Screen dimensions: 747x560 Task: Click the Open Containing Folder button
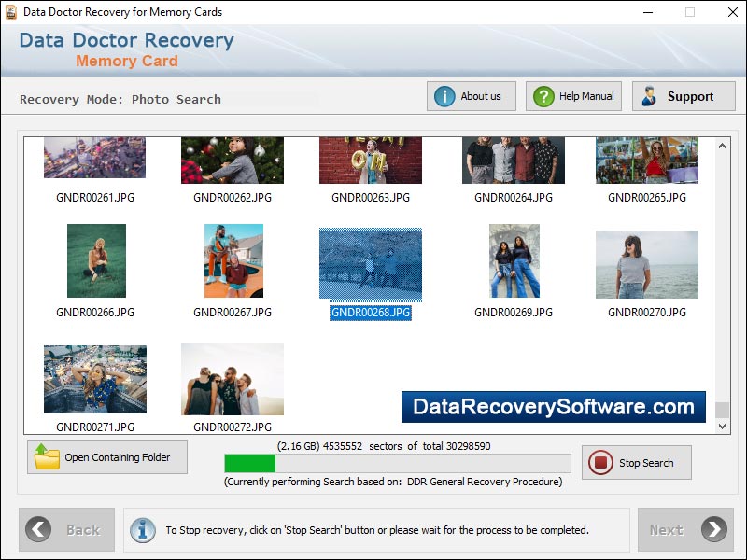point(106,456)
